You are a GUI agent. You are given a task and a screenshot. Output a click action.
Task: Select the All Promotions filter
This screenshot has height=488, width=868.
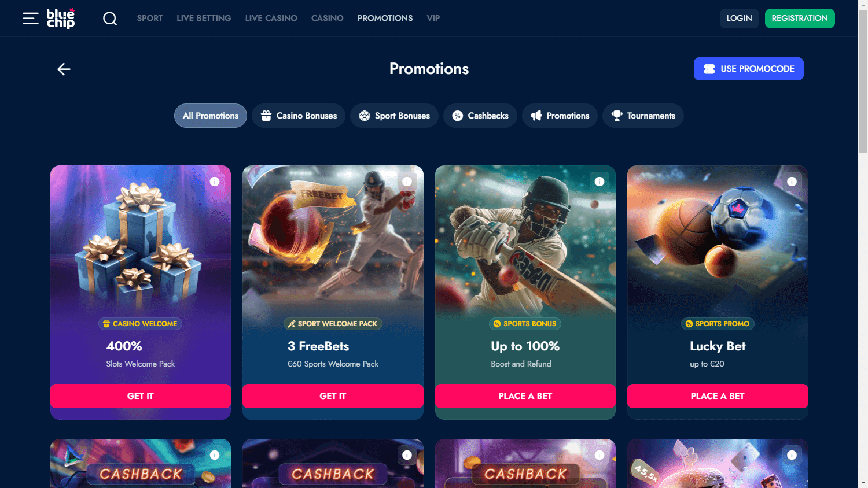click(211, 116)
